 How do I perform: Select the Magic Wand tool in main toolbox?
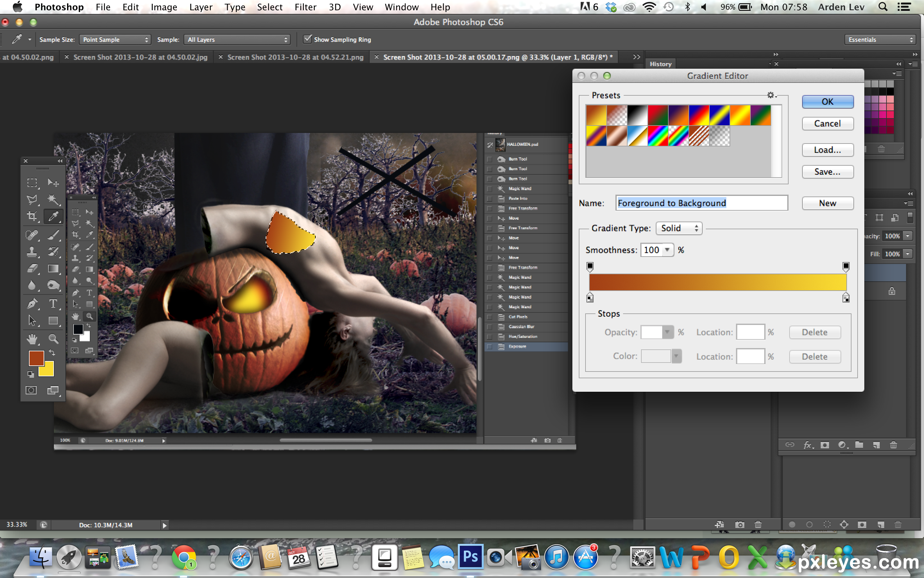click(x=53, y=199)
